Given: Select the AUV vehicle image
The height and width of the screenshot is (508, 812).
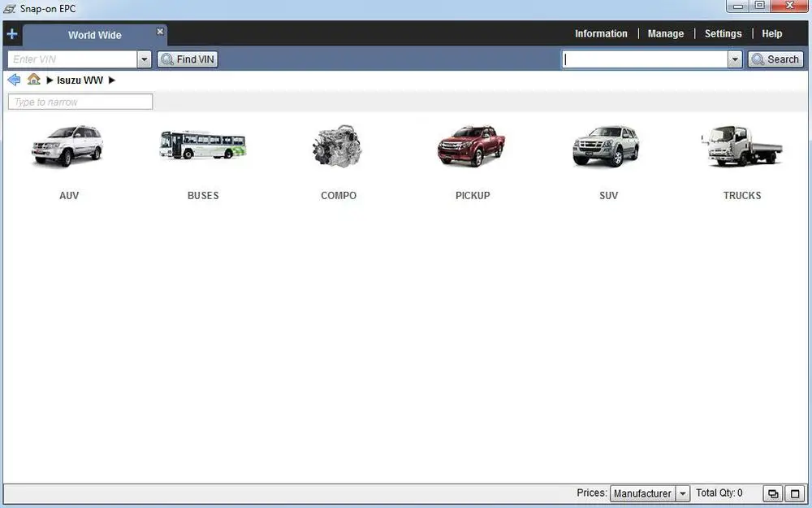Looking at the screenshot, I should pyautogui.click(x=67, y=145).
